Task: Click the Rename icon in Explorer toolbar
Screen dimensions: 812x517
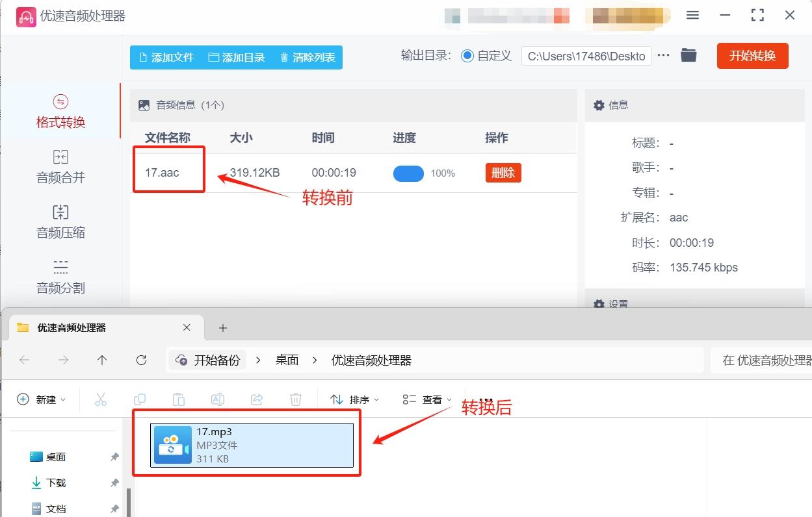Action: 218,399
